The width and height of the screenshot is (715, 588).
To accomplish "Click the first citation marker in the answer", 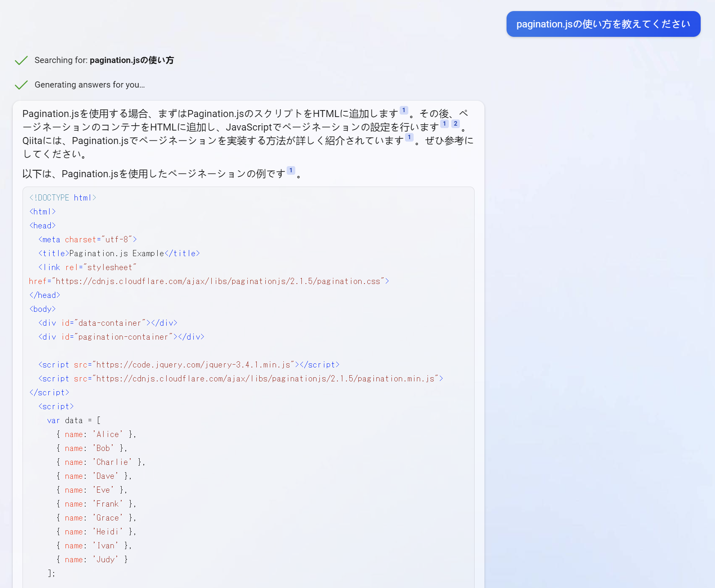I will click(403, 110).
